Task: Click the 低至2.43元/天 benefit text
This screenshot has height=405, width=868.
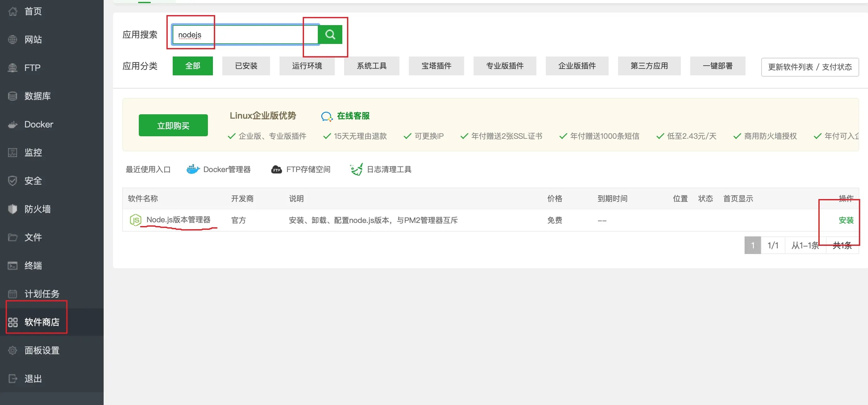Action: [x=692, y=136]
